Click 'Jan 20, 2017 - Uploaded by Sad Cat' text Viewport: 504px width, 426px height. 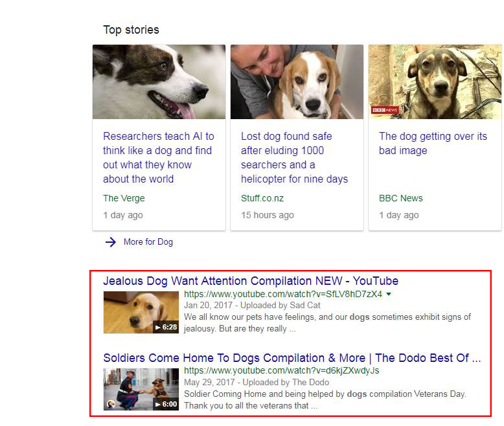click(x=252, y=305)
